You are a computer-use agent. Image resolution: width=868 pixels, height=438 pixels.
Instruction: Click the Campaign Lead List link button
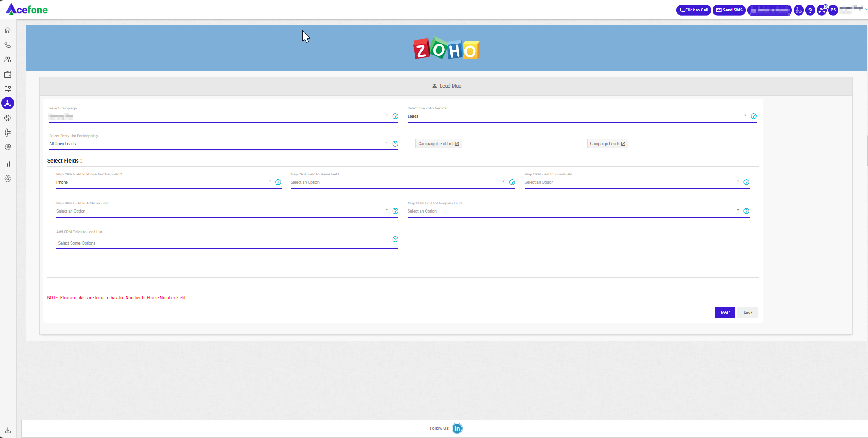(x=439, y=144)
